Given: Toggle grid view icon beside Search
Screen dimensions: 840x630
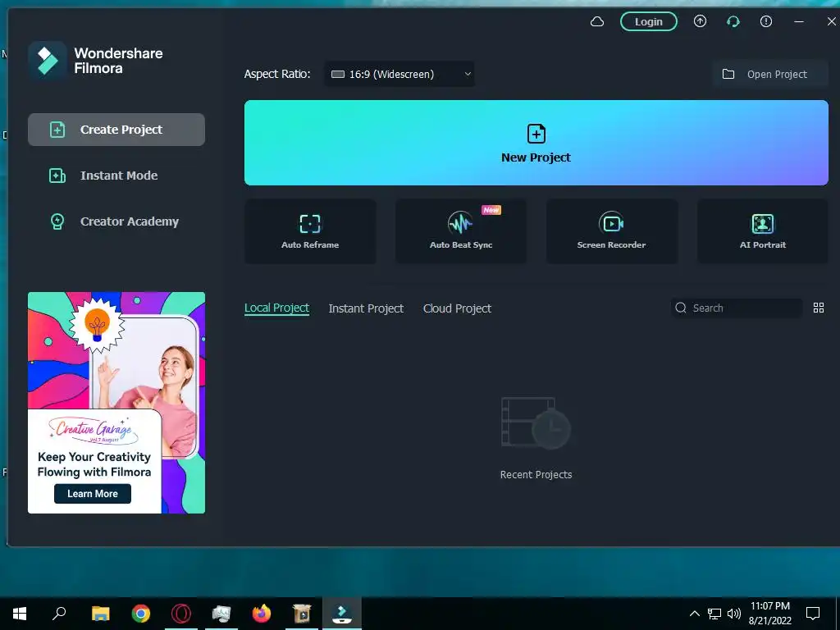Looking at the screenshot, I should tap(819, 308).
